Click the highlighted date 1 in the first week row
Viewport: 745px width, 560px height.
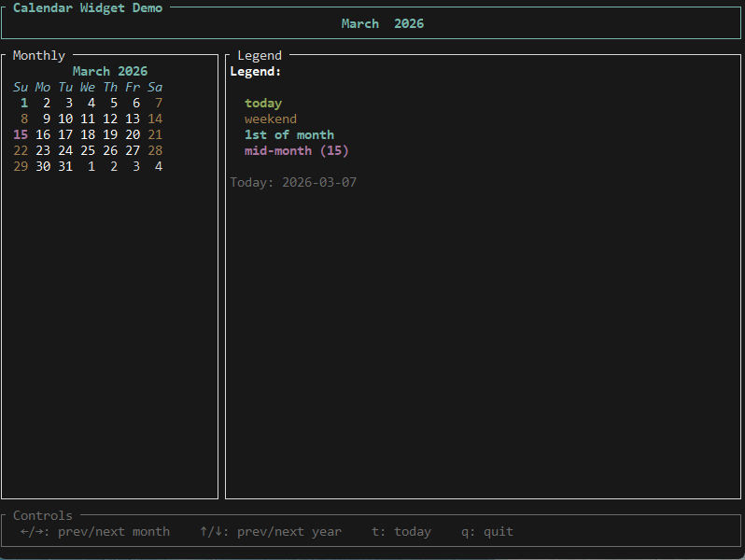point(24,103)
